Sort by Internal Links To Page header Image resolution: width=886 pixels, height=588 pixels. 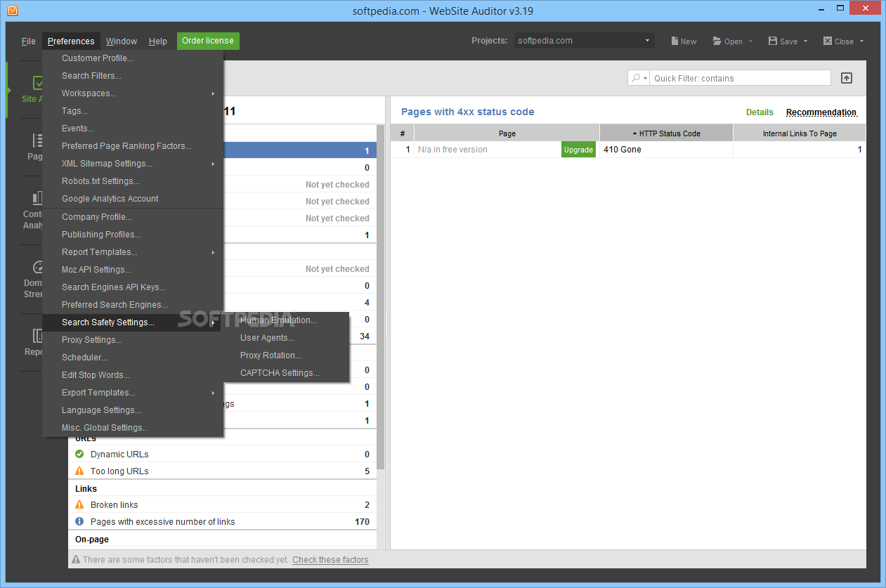(x=800, y=133)
